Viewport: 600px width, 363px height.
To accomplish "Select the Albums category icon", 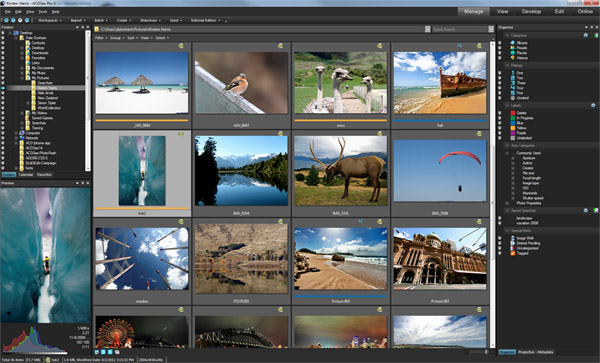I will [x=512, y=43].
